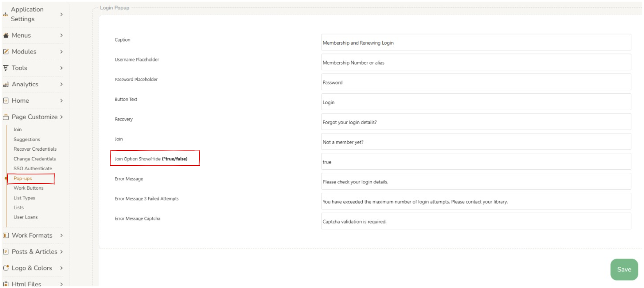The width and height of the screenshot is (644, 288).
Task: Click the Work Formats icon
Action: pos(6,235)
